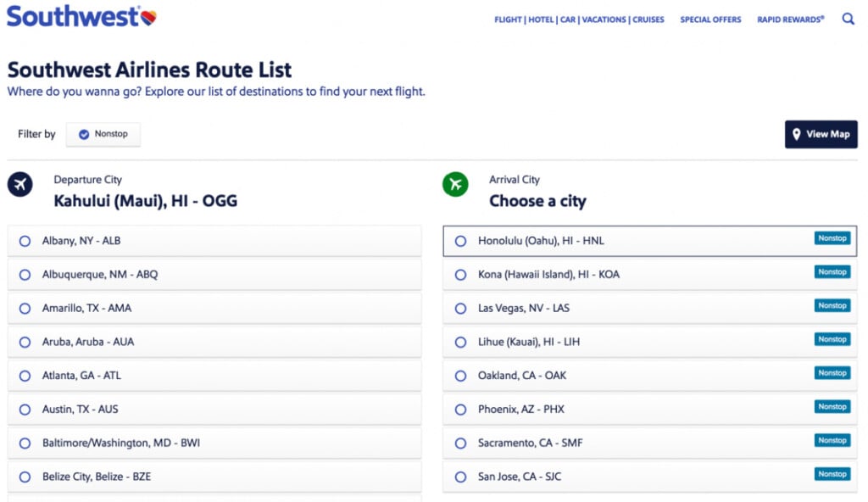Click the Filter by label
This screenshot has width=868, height=502.
(x=36, y=134)
